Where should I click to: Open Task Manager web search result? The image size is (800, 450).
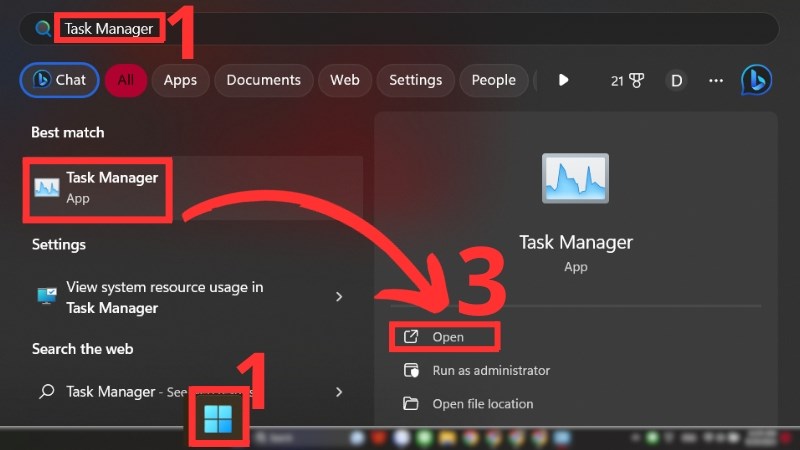[x=193, y=392]
